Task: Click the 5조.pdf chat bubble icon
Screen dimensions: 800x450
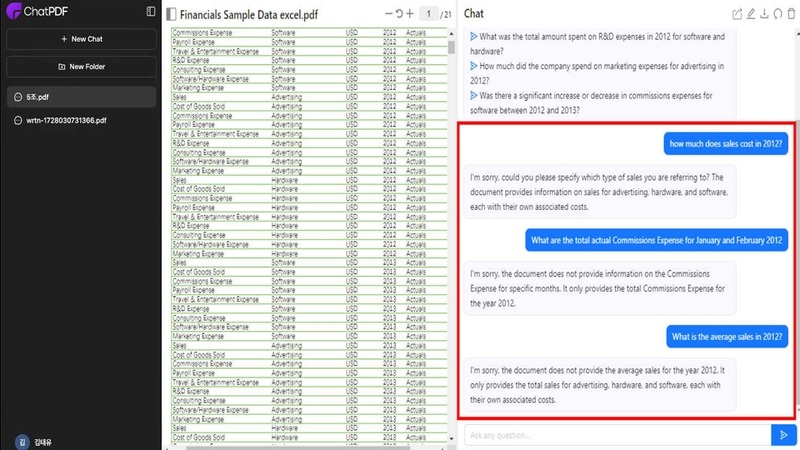Action: (18, 97)
